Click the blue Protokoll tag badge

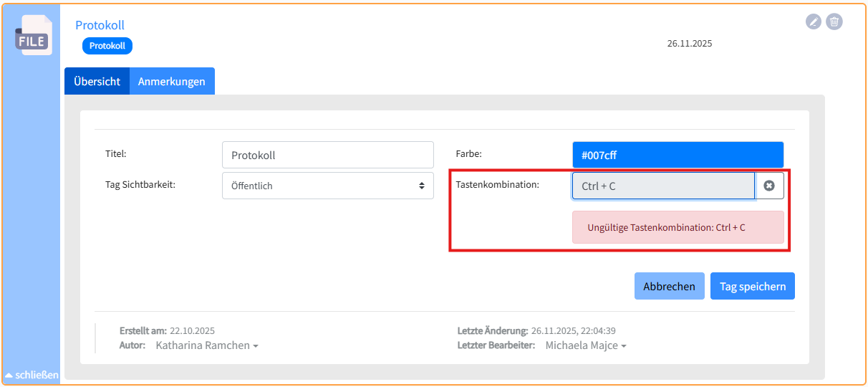107,46
